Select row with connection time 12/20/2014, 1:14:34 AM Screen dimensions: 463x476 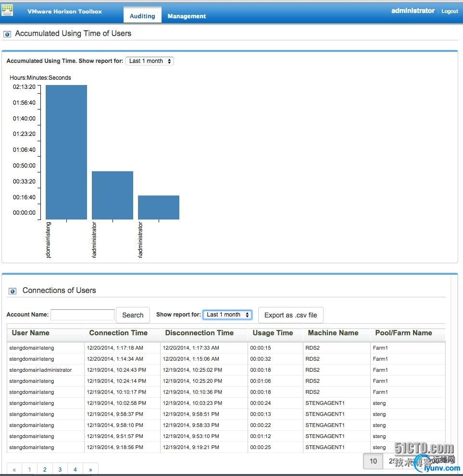[x=226, y=359]
